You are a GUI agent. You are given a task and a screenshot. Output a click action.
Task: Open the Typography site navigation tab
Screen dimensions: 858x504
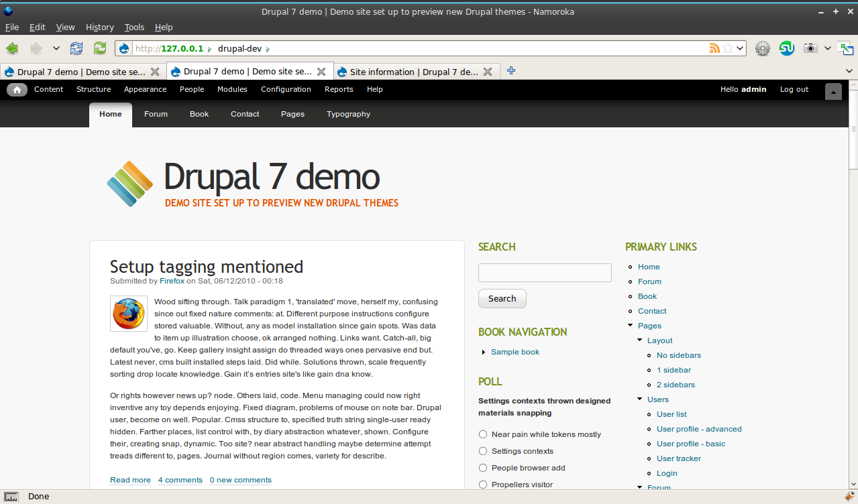(349, 114)
